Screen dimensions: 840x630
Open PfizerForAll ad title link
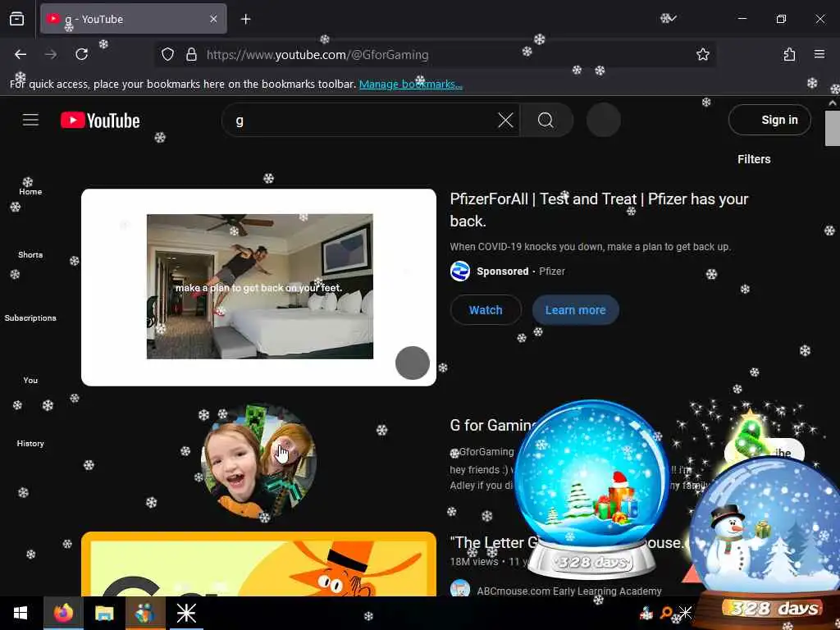coord(599,210)
